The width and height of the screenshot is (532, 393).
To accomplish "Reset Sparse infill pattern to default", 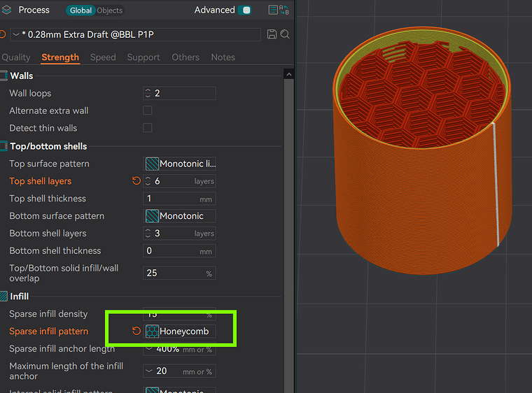I will [x=136, y=331].
